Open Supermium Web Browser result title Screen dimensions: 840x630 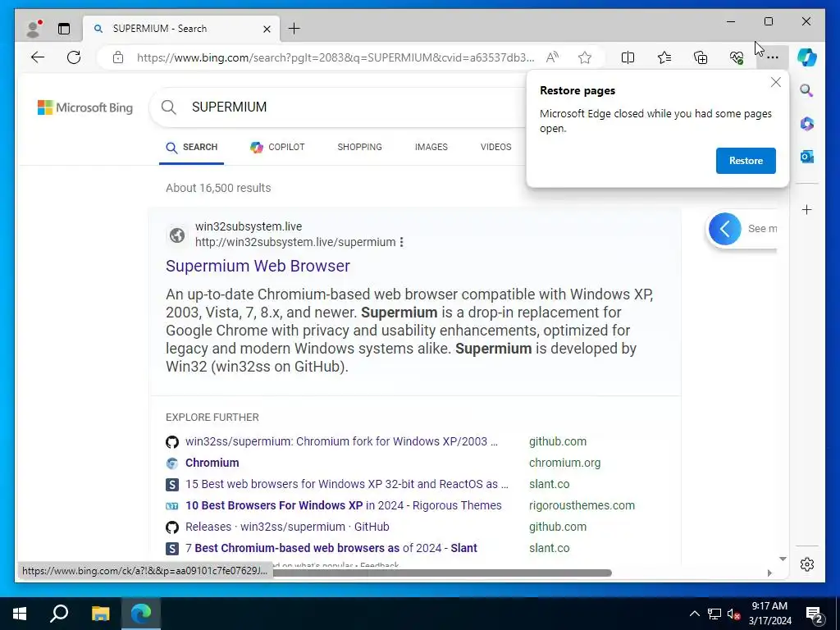coord(258,267)
